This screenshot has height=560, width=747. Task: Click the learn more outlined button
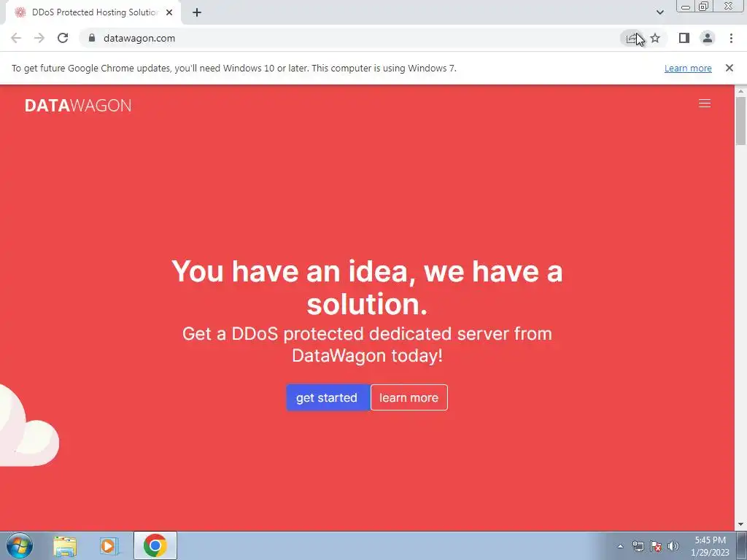click(x=409, y=397)
